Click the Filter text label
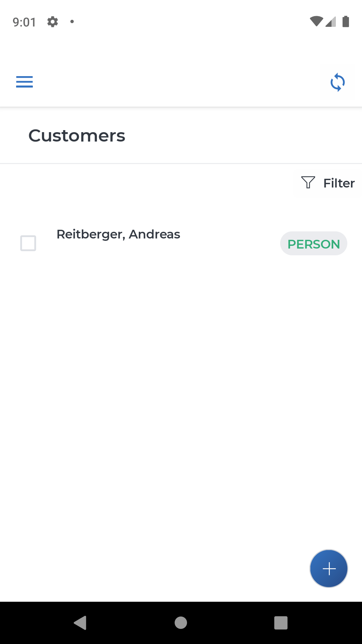 click(339, 183)
